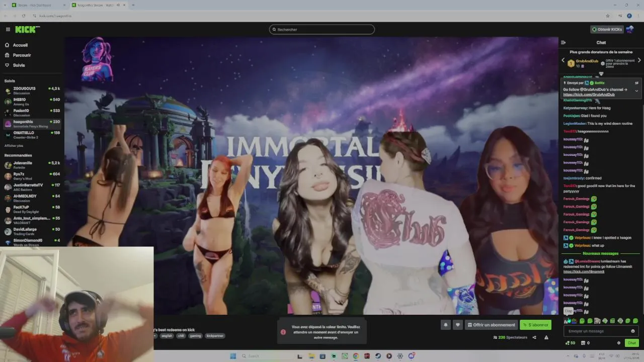Bookmark the page with the star icon

[x=607, y=16]
